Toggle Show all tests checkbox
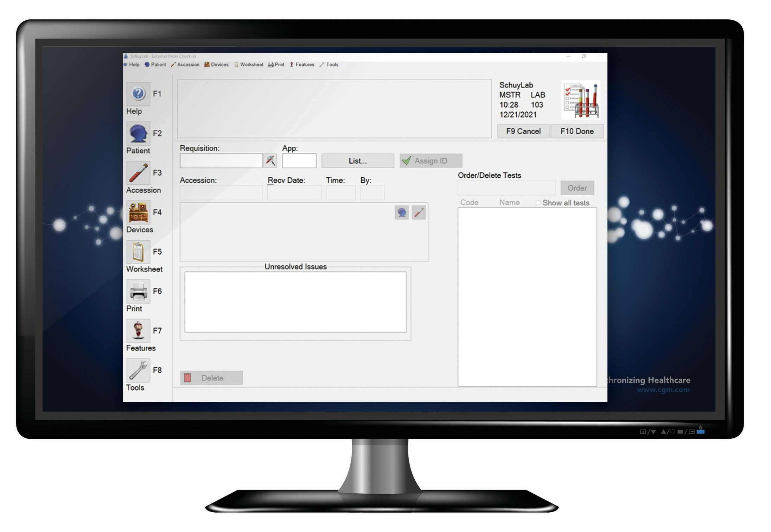Screen dimensions: 771x532 coord(537,203)
